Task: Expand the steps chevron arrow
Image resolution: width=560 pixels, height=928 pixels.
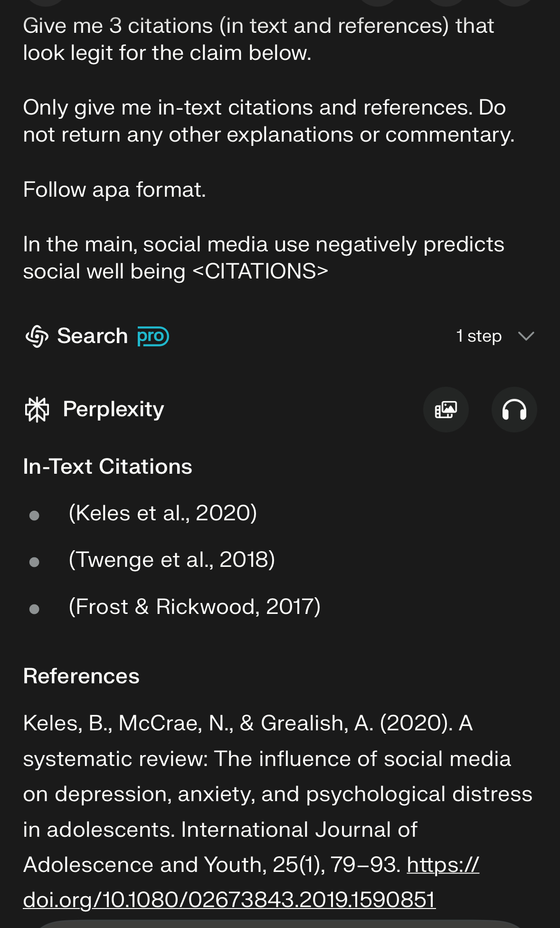Action: (526, 336)
